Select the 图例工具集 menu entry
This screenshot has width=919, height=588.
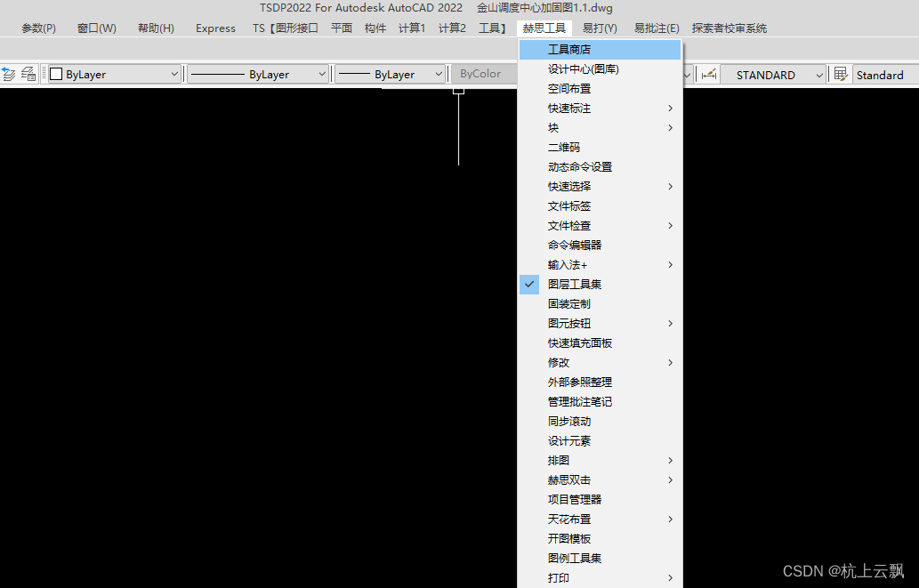tap(601, 558)
